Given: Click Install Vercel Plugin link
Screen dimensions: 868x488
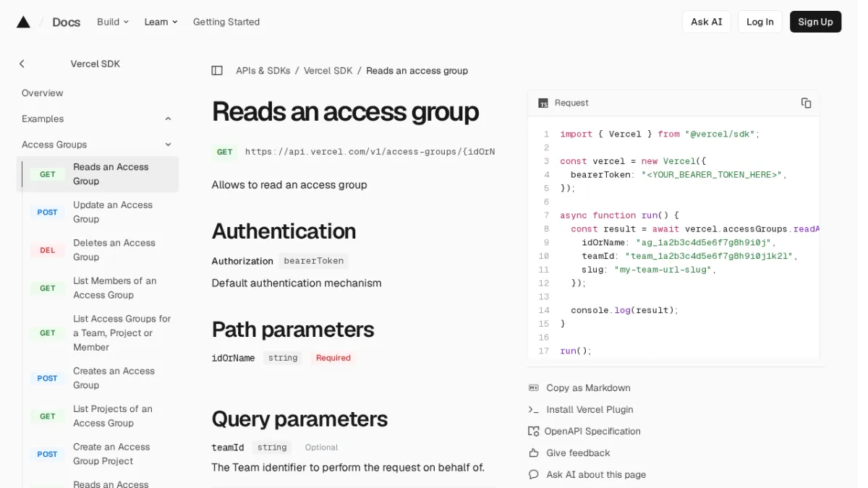Looking at the screenshot, I should pyautogui.click(x=590, y=409).
